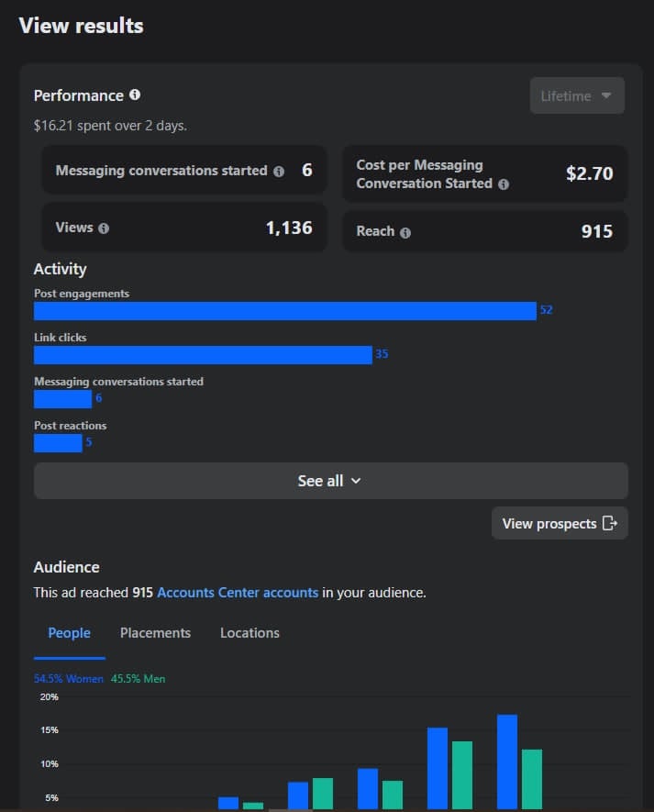Click the Post engagements bar
Screen dimensions: 654x812
(x=284, y=311)
